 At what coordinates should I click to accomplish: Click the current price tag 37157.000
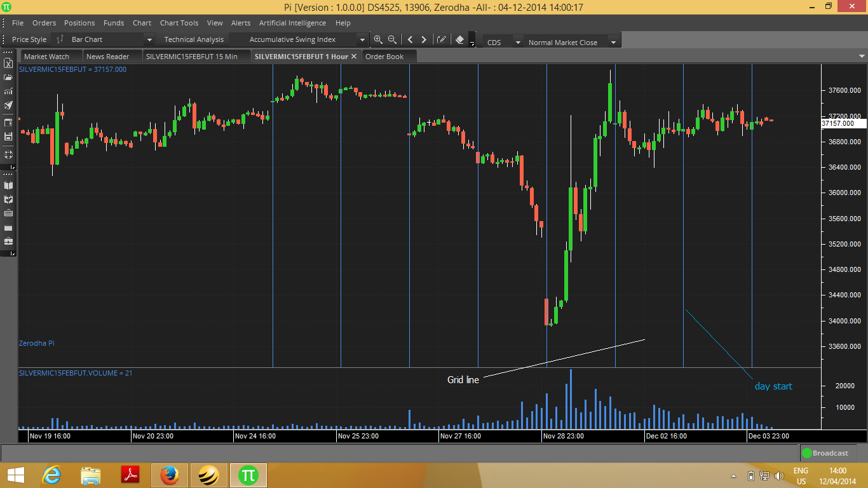click(x=843, y=123)
